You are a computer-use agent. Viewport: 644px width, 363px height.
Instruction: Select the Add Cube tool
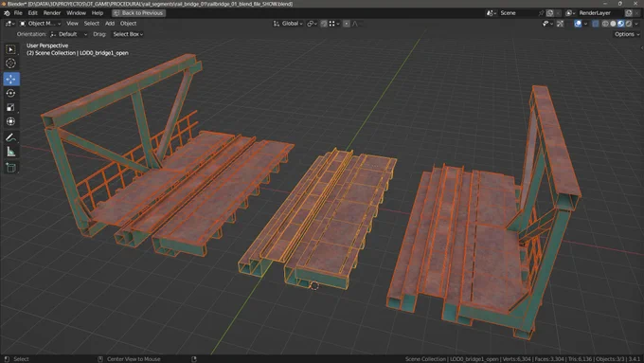click(11, 168)
